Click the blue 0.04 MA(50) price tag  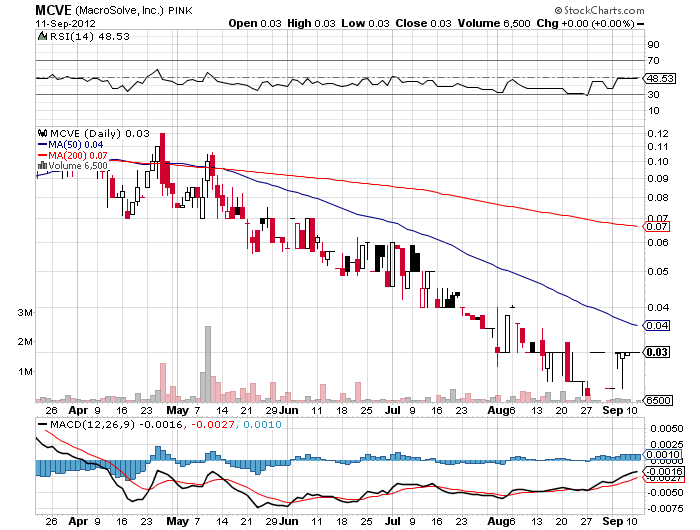click(x=656, y=325)
